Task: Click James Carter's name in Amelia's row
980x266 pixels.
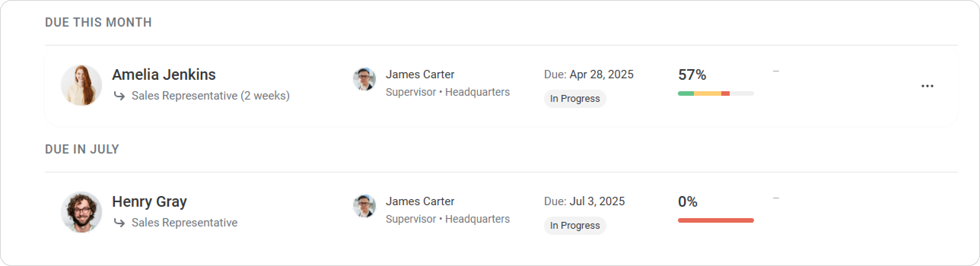Action: pyautogui.click(x=420, y=74)
